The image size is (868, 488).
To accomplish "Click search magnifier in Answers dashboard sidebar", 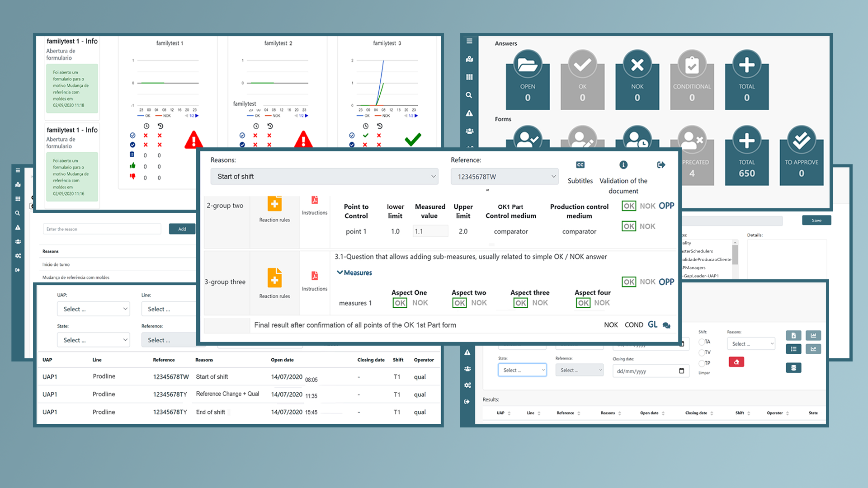I will (469, 95).
